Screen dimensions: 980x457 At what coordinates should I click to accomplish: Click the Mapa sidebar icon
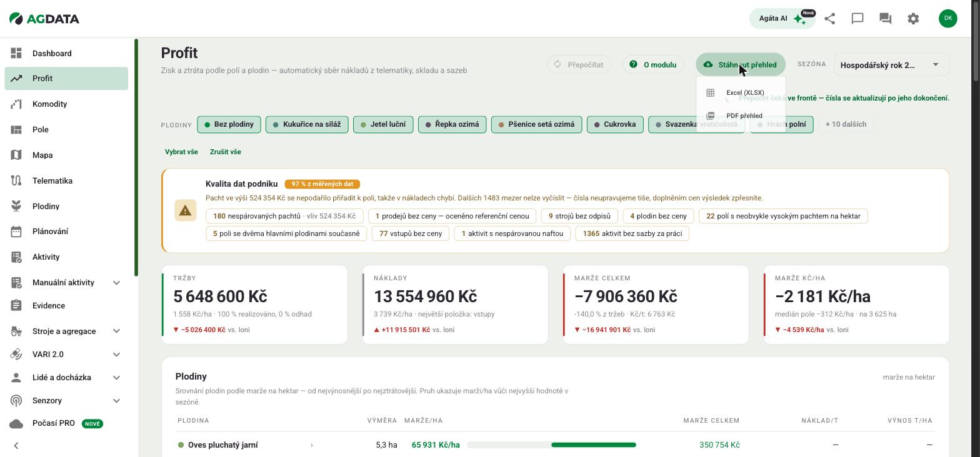[16, 155]
